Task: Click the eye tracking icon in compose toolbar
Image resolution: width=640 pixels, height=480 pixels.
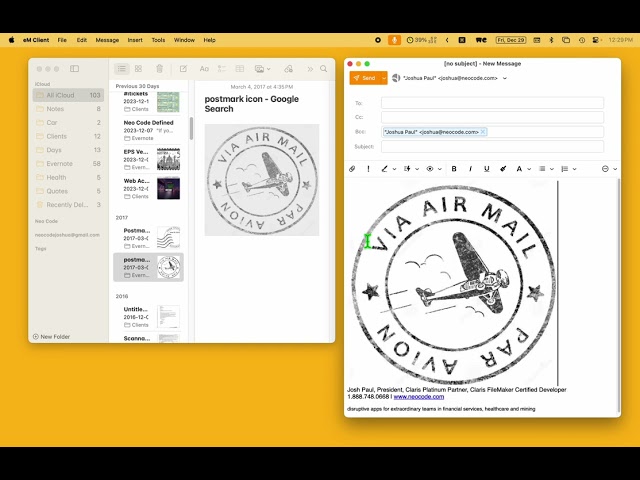Action: click(430, 169)
